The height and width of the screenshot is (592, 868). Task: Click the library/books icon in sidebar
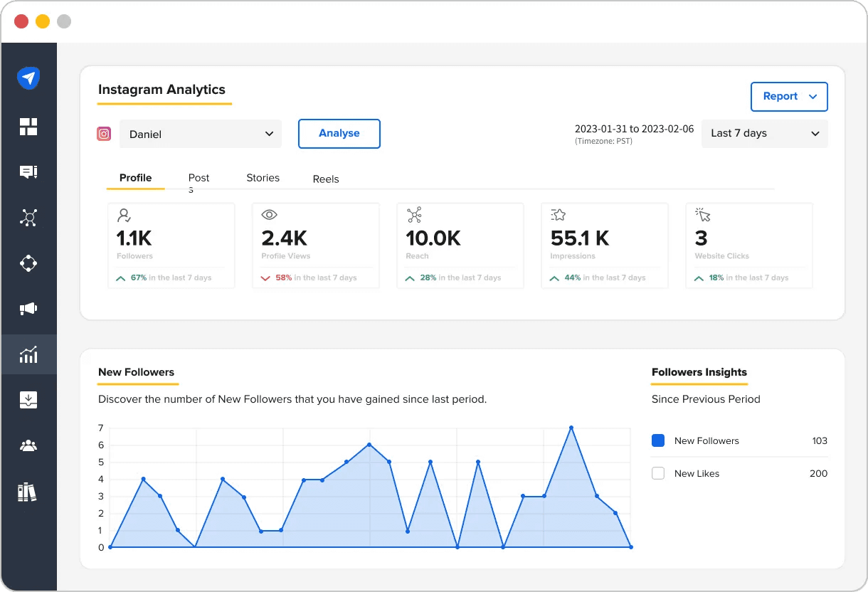pyautogui.click(x=28, y=491)
